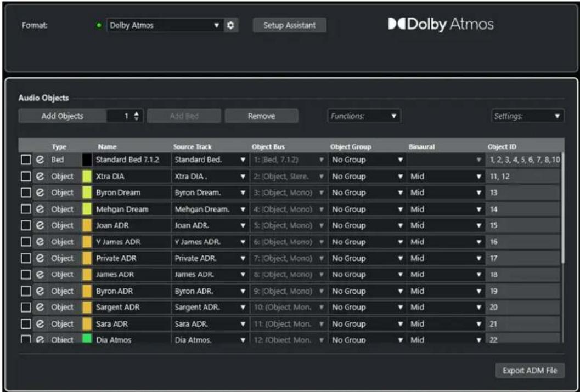
Task: Click edit icon for James ADR row
Action: pyautogui.click(x=40, y=275)
